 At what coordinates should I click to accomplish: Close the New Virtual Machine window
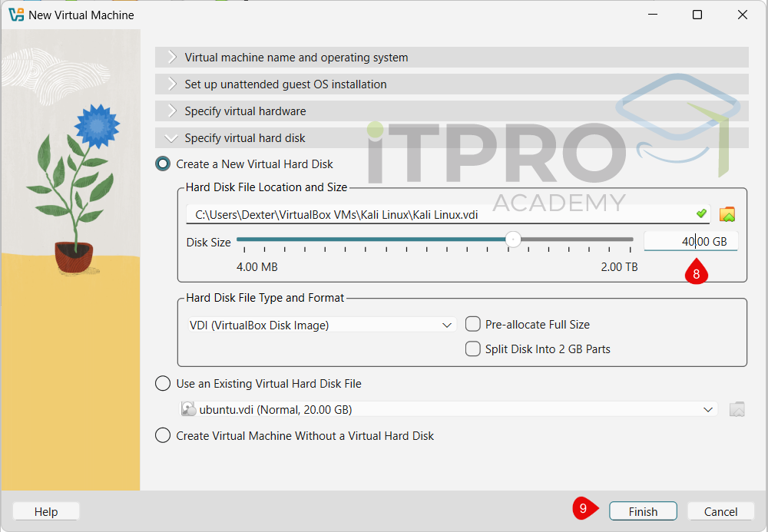(x=742, y=15)
